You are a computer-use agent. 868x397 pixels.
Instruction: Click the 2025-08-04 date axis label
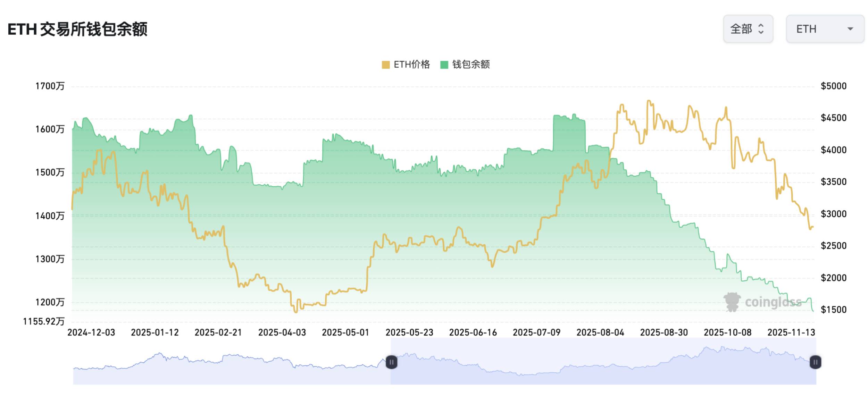coord(600,332)
